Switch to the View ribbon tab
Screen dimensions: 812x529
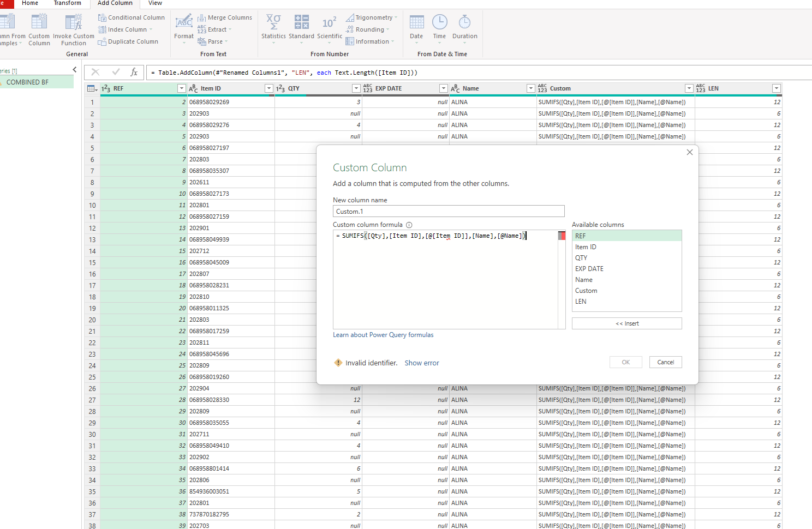pos(156,3)
